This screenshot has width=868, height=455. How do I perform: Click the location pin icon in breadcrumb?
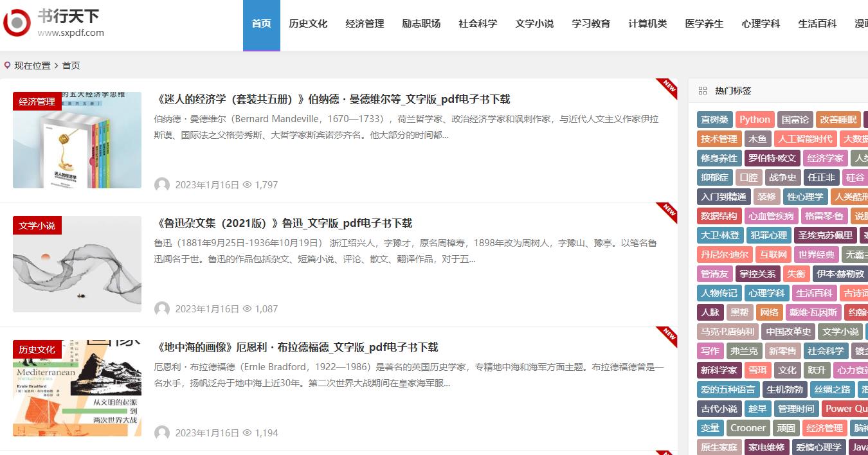(8, 65)
